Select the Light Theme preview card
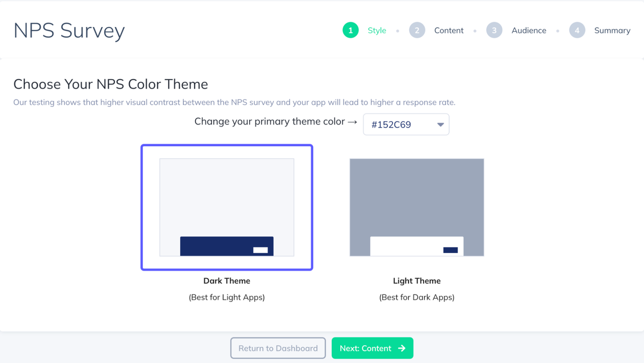The width and height of the screenshot is (644, 363). click(x=417, y=207)
